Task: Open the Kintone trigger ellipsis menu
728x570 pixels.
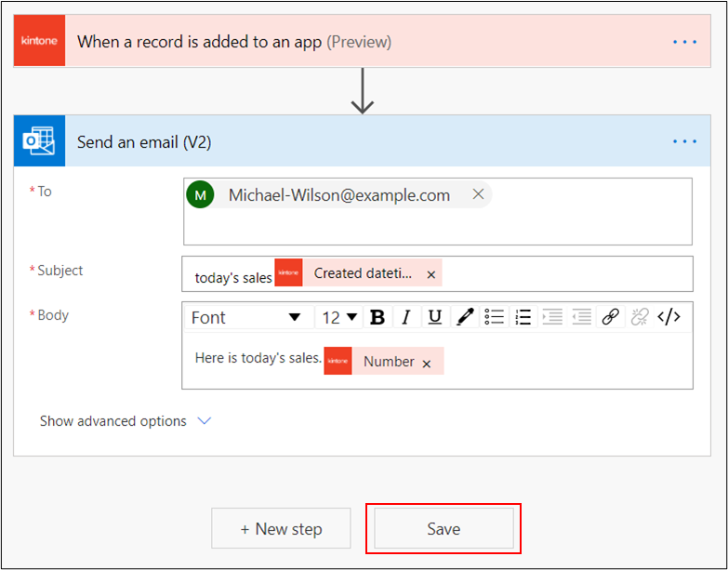Action: click(x=684, y=42)
